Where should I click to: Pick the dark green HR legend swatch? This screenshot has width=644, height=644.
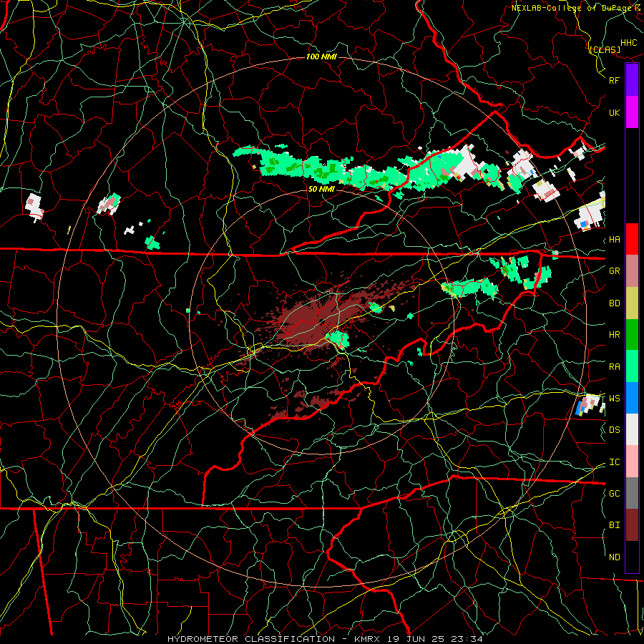click(x=632, y=335)
